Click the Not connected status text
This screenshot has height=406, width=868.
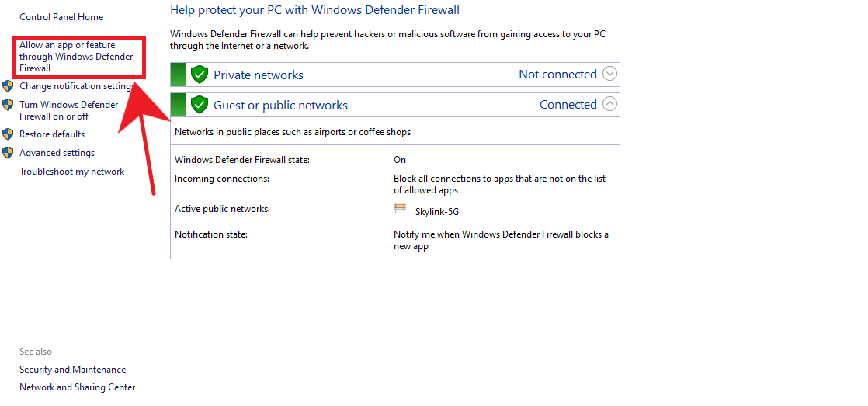tap(557, 75)
